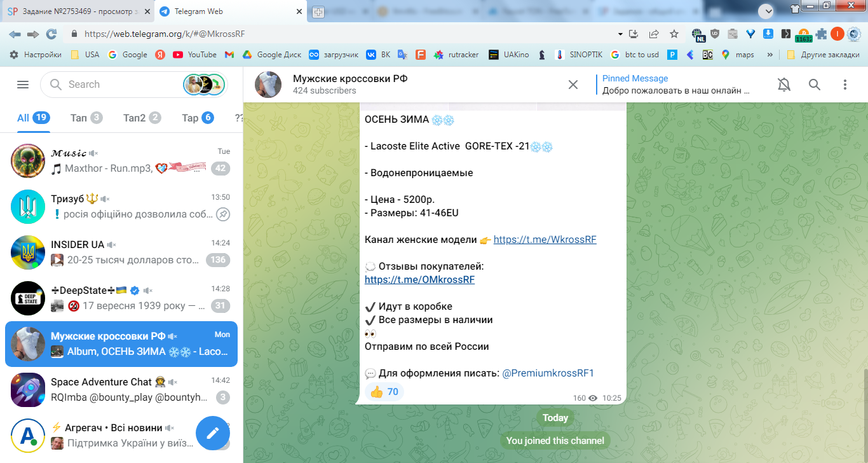The image size is (868, 463).
Task: Open the blue download arrow extension
Action: (x=768, y=34)
